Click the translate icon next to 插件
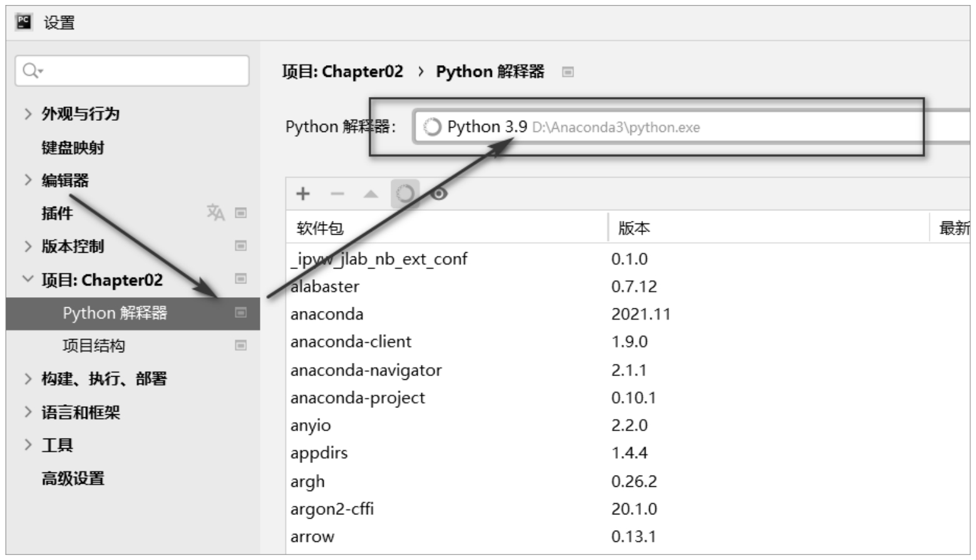This screenshot has height=560, width=976. point(215,213)
